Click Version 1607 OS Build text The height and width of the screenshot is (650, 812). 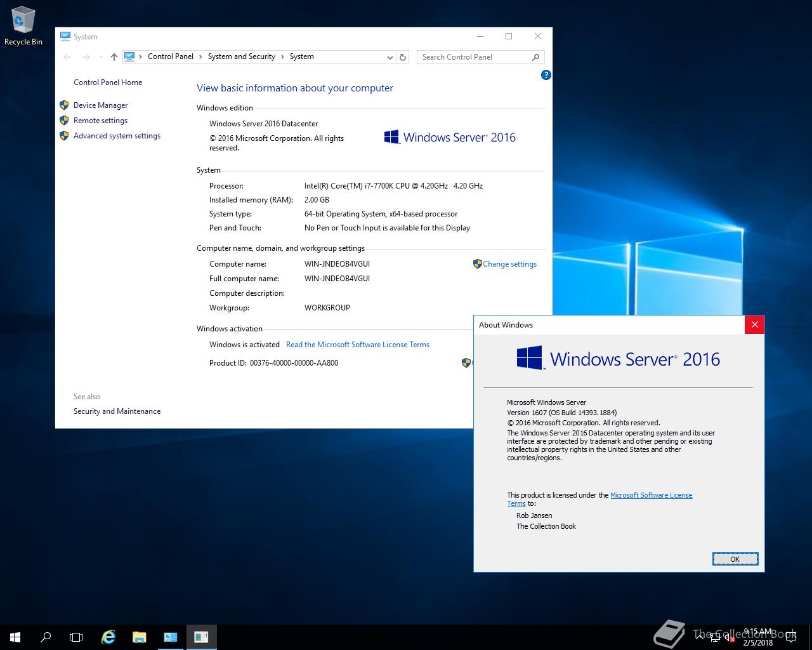click(561, 413)
